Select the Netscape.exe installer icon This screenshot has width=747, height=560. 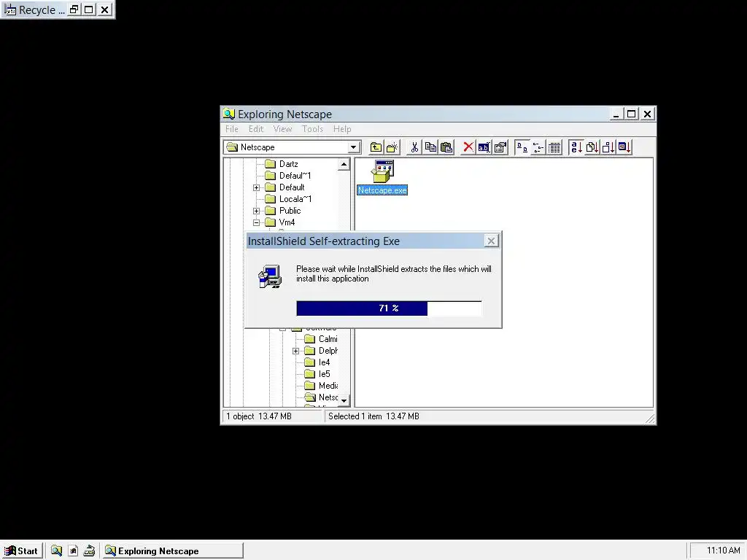[x=382, y=171]
